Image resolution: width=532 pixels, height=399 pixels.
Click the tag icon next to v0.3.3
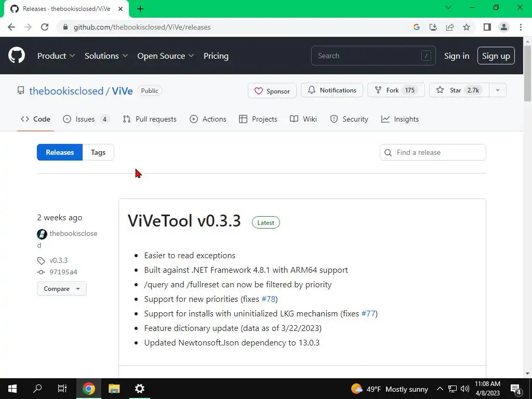pyautogui.click(x=41, y=261)
